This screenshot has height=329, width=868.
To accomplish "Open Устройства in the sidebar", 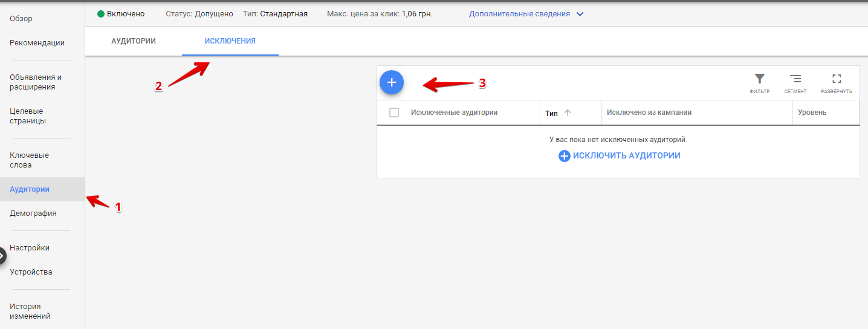I will (31, 272).
